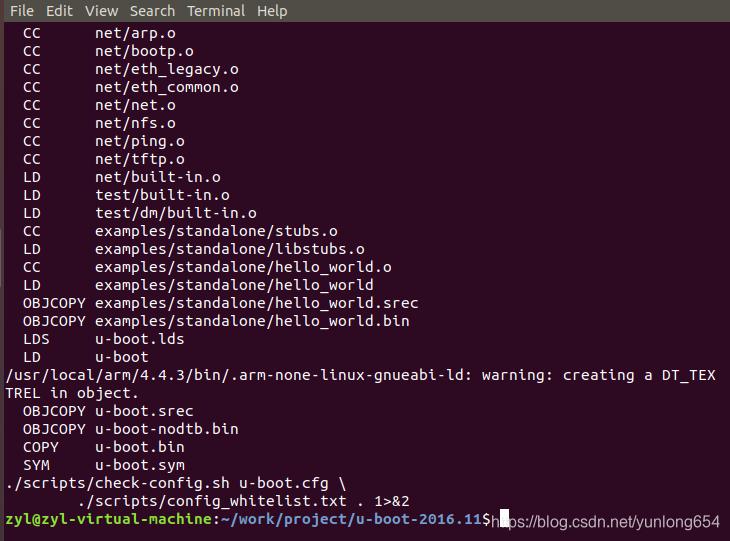This screenshot has height=541, width=730.
Task: Click the u-boot.lds line
Action: [104, 339]
